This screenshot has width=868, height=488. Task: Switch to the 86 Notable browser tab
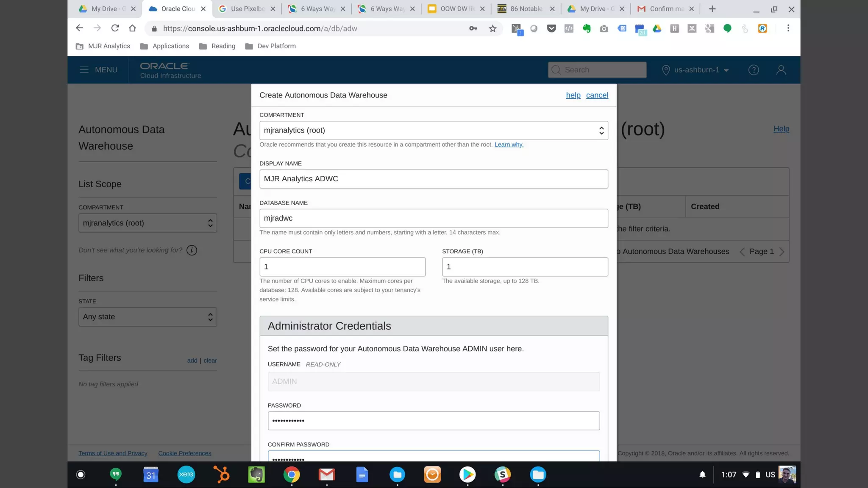point(526,9)
